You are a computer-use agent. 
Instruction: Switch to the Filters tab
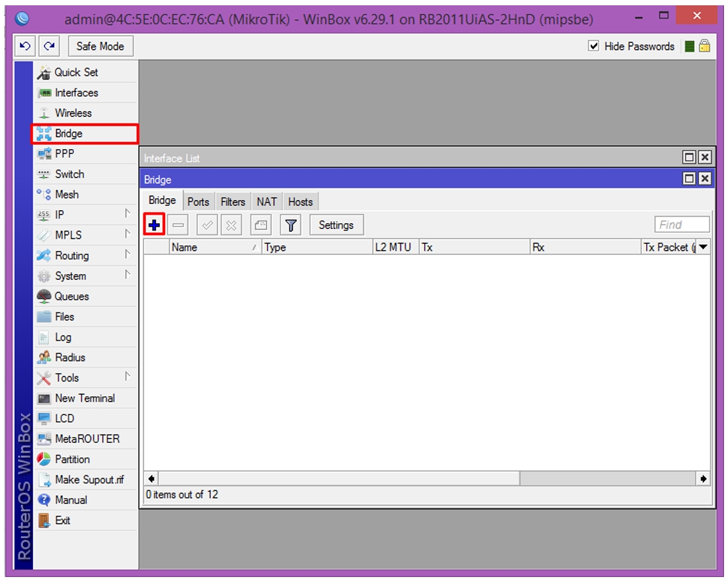click(233, 202)
